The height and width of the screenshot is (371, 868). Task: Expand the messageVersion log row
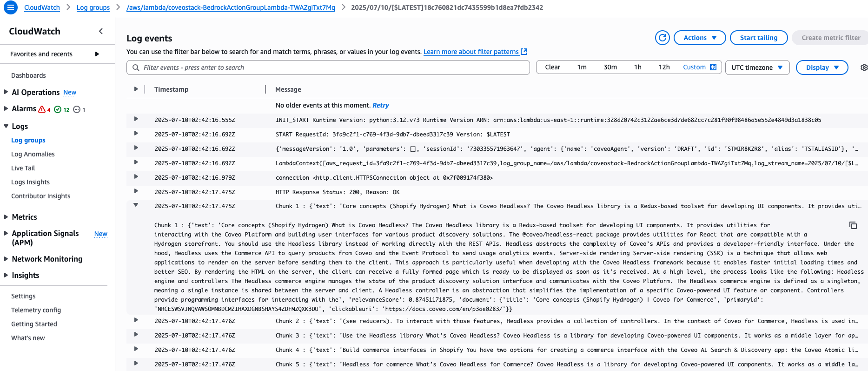tap(136, 148)
